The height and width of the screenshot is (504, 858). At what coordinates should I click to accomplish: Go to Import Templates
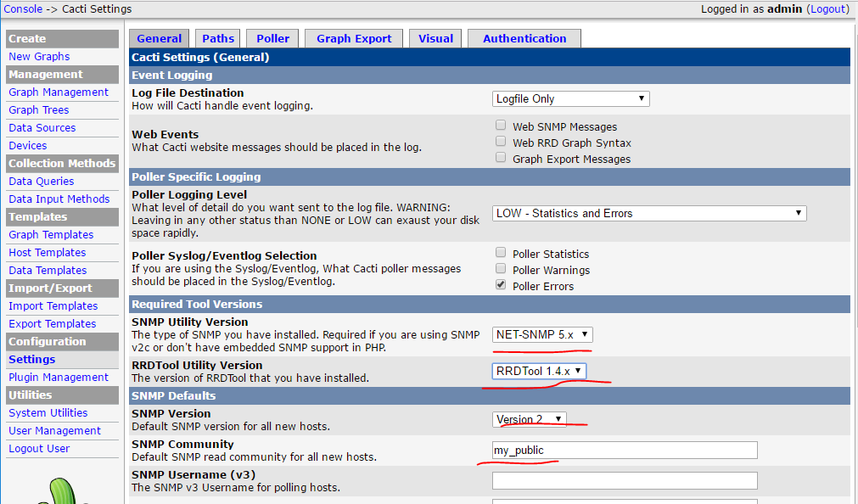coord(53,306)
